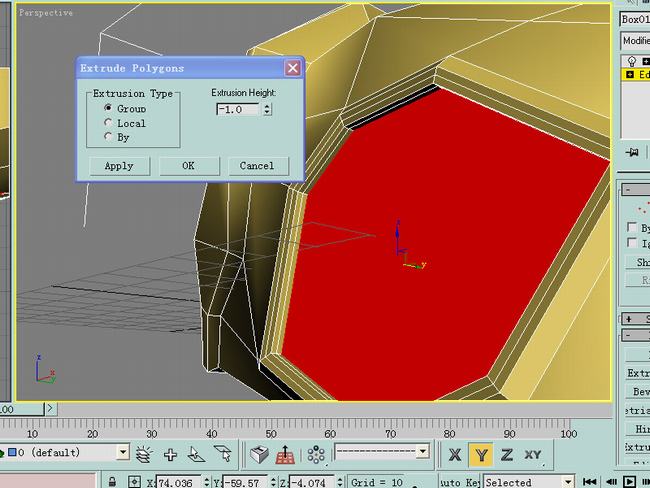Click the Hinge From Edge button
Viewport: 650px width, 488px height.
tap(638, 429)
